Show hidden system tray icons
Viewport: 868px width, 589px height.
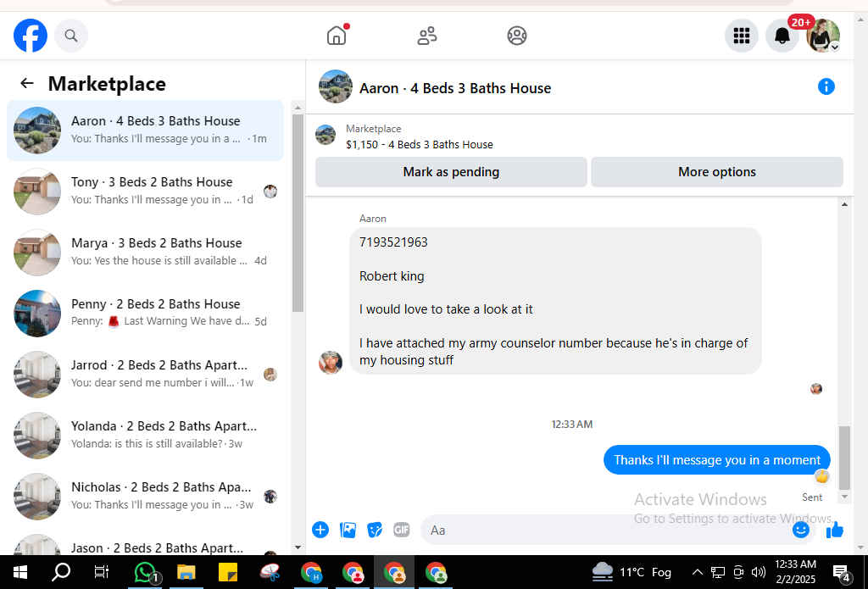(698, 572)
